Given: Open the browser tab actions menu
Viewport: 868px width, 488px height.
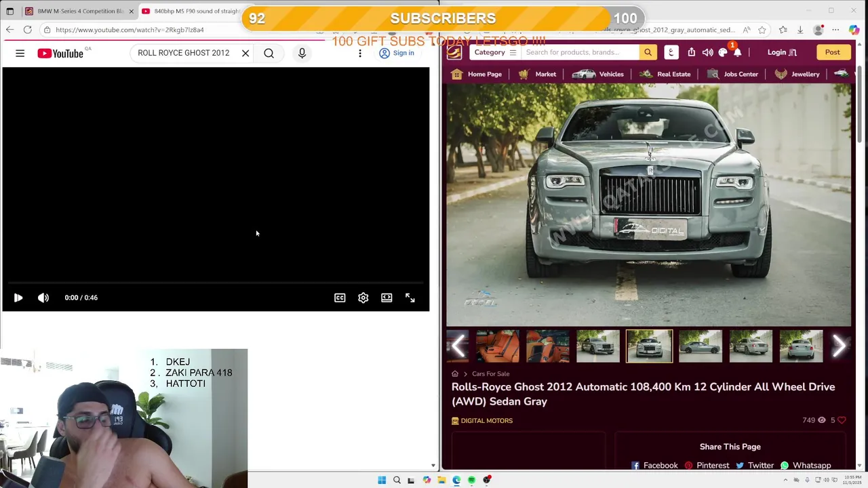Looking at the screenshot, I should coord(9,11).
